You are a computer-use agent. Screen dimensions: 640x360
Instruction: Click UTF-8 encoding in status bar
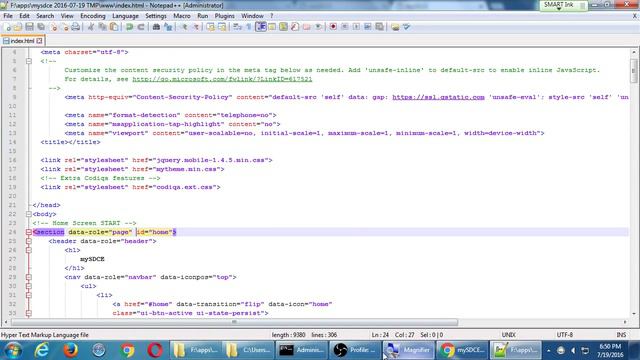pos(564,335)
